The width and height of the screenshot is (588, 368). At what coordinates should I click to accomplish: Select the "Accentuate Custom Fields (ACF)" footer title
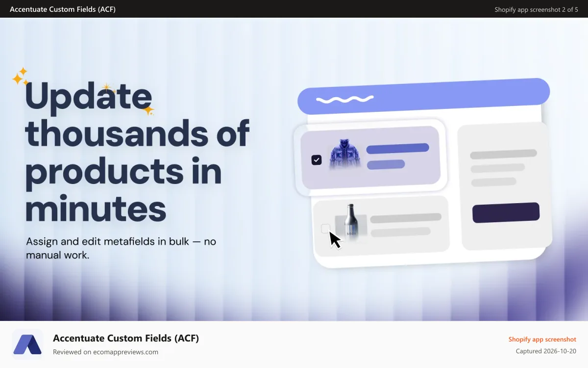[x=126, y=338]
